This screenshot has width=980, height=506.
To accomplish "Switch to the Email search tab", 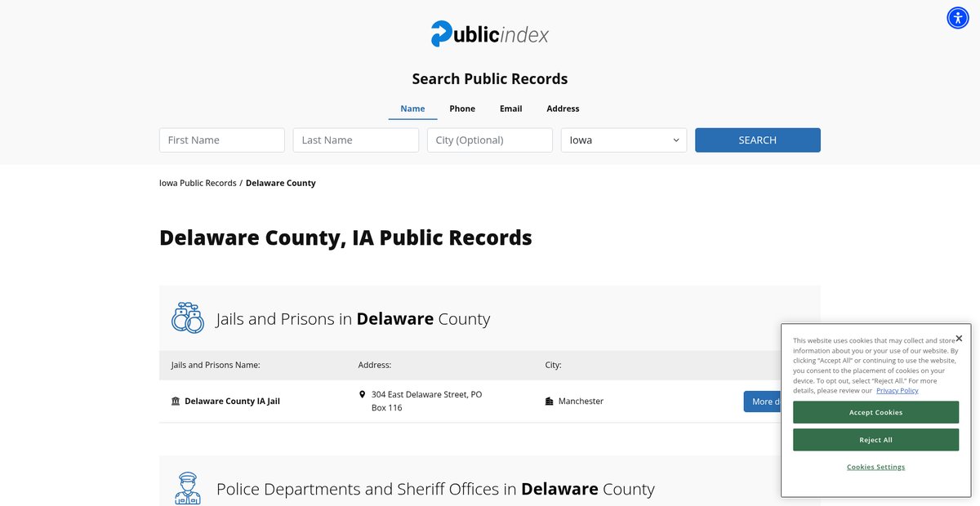I will coord(511,109).
